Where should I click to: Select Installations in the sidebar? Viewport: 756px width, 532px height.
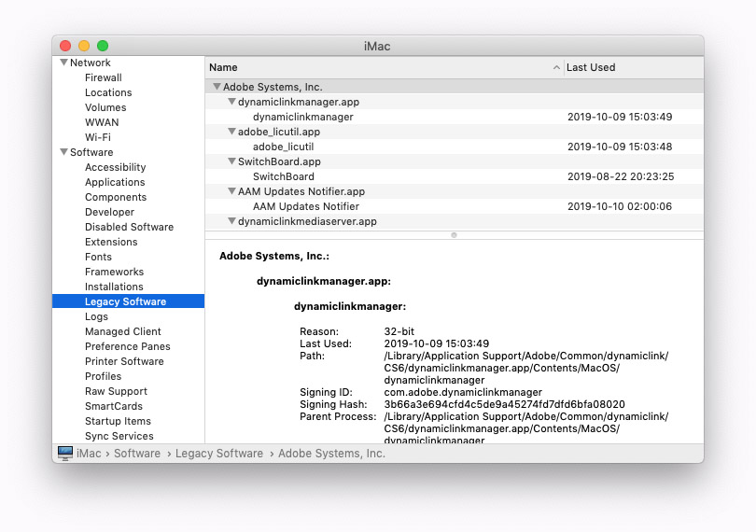114,287
